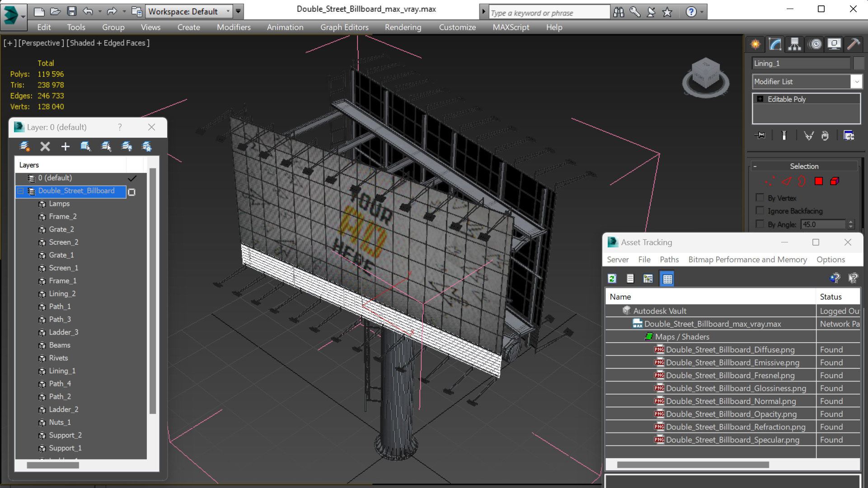Select Polygon sub-object selection mode
This screenshot has height=488, width=868.
(x=818, y=181)
